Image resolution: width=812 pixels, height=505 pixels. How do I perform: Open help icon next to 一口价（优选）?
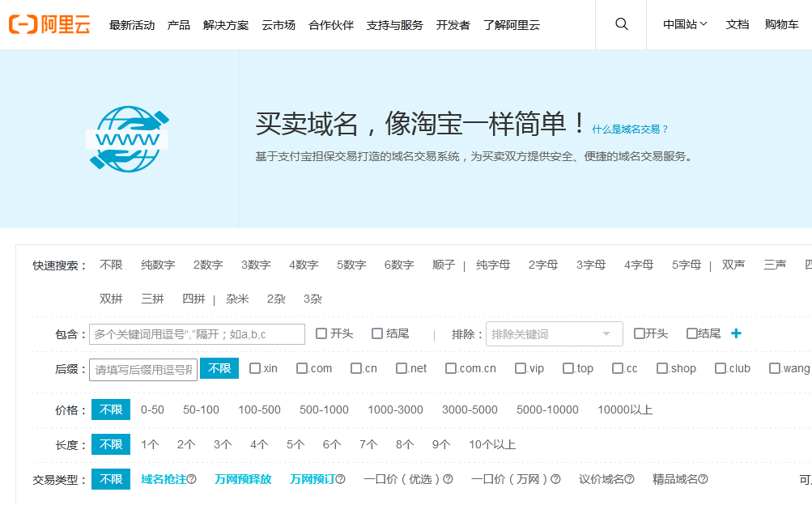coord(448,479)
